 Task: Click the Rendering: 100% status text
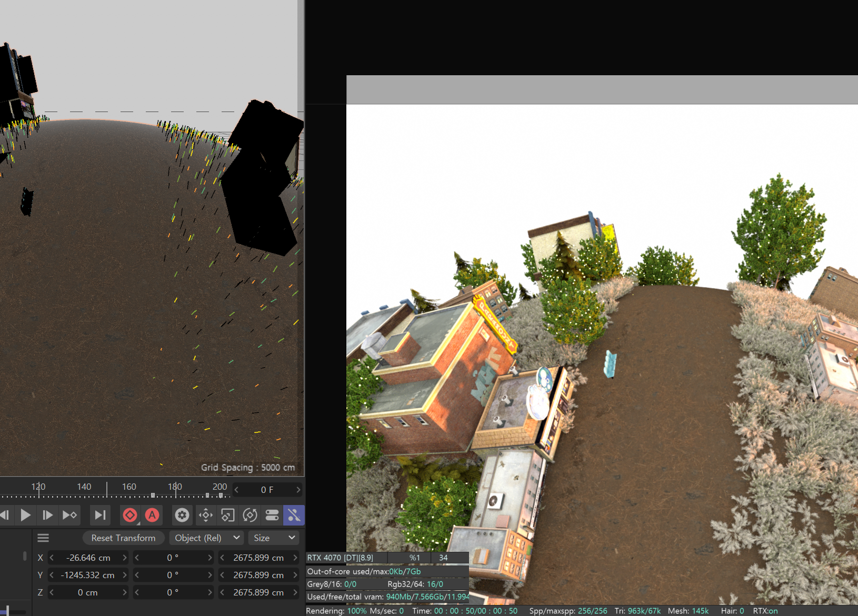point(336,611)
